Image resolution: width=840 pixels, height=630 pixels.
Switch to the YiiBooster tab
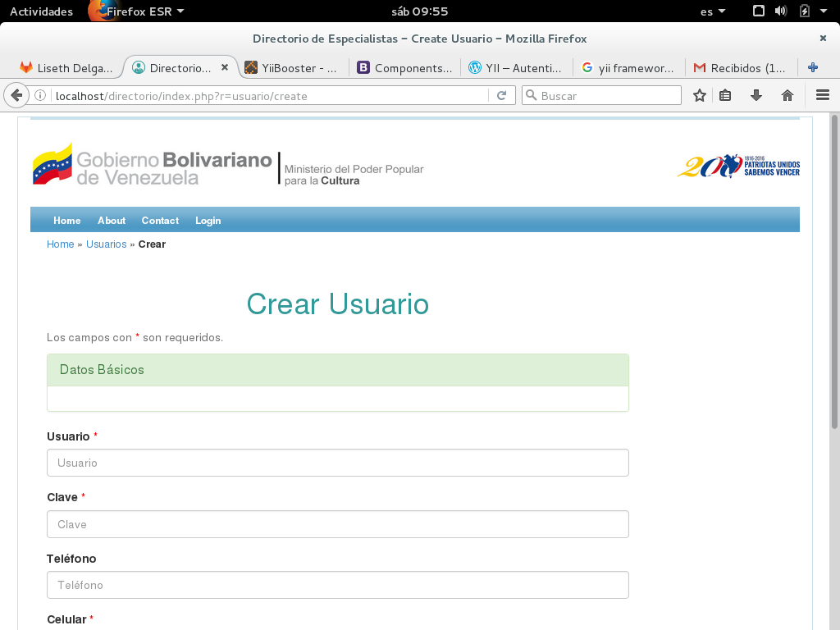292,68
